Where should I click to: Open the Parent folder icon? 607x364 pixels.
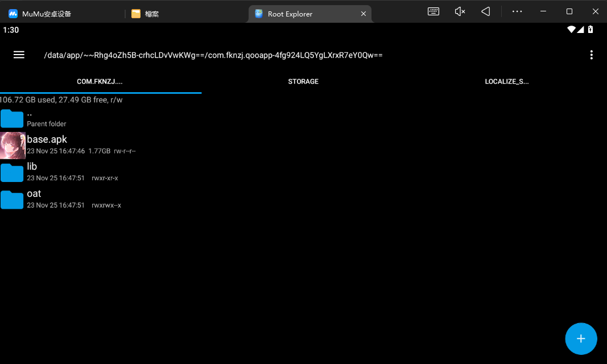click(12, 118)
